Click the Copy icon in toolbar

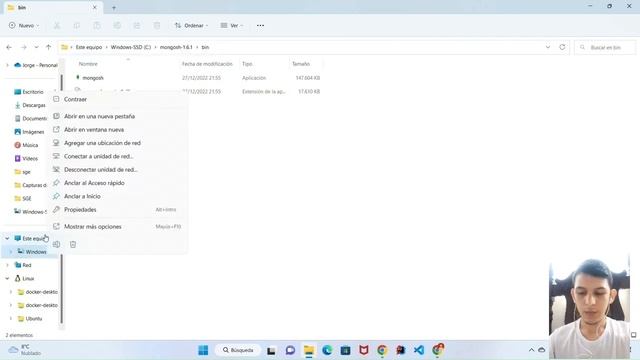click(77, 25)
